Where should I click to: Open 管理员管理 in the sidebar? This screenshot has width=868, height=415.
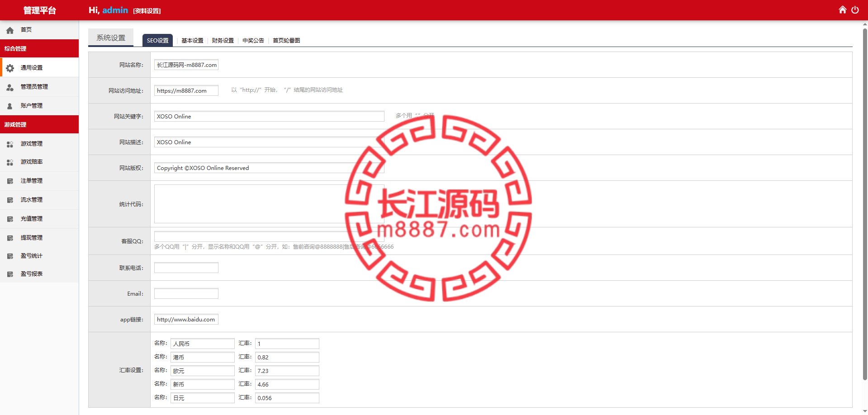pos(39,86)
